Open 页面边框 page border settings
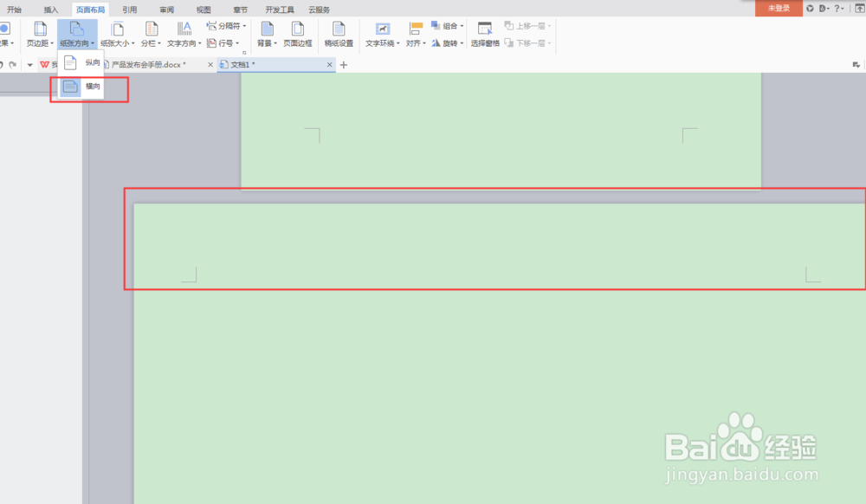Image resolution: width=866 pixels, height=504 pixels. (298, 34)
